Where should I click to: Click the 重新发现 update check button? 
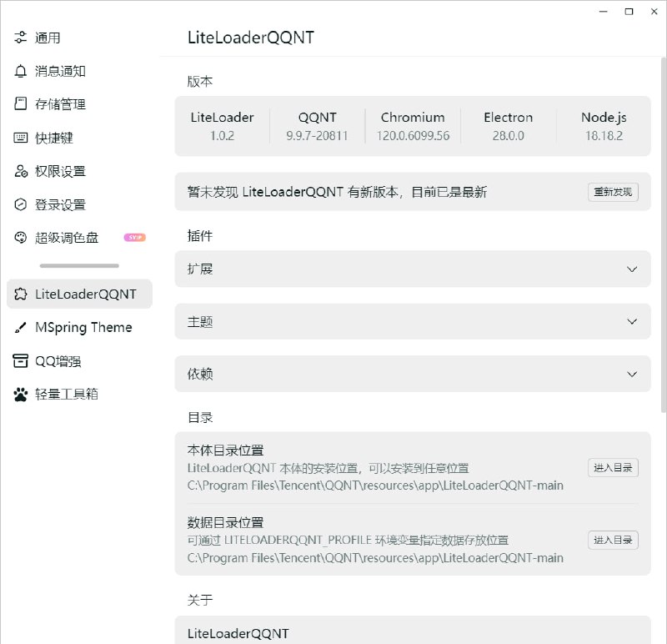click(x=613, y=192)
